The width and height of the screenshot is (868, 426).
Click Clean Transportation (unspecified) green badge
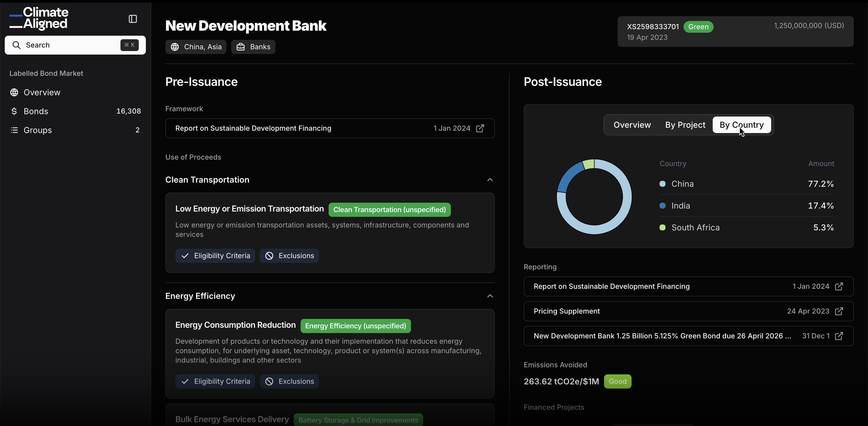tap(389, 210)
